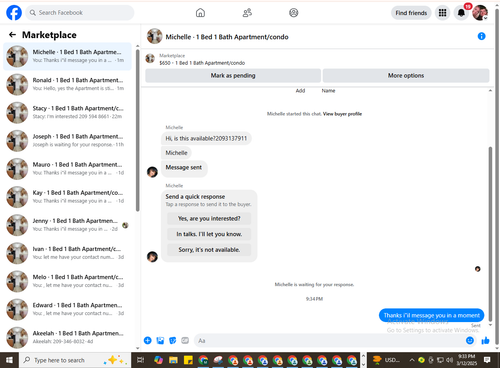500x368 pixels.
Task: Open the volume icon in system tray
Action: tap(450, 360)
